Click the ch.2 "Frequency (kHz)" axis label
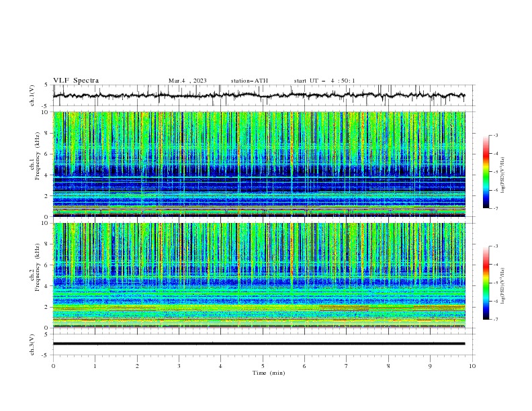The image size is (532, 411). (38, 267)
